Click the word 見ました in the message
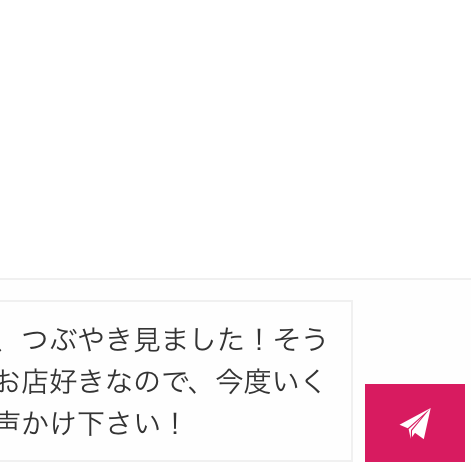Image resolution: width=471 pixels, height=471 pixels. (189, 340)
